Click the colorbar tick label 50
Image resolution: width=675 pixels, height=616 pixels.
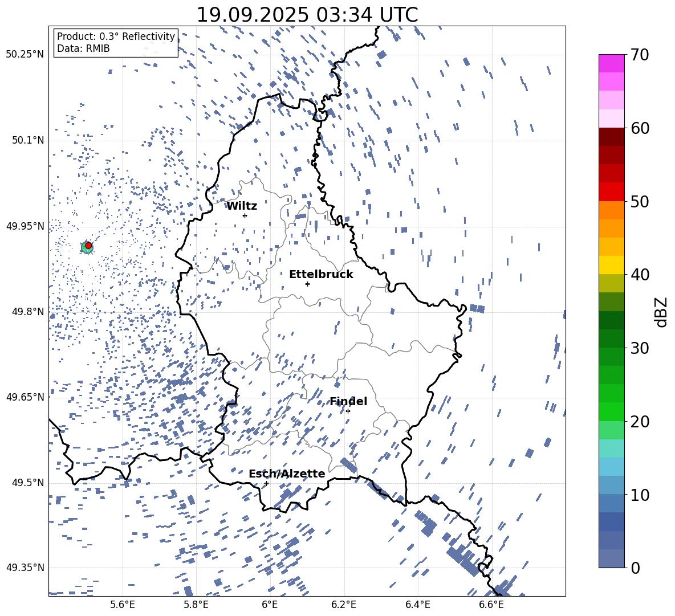click(x=640, y=201)
